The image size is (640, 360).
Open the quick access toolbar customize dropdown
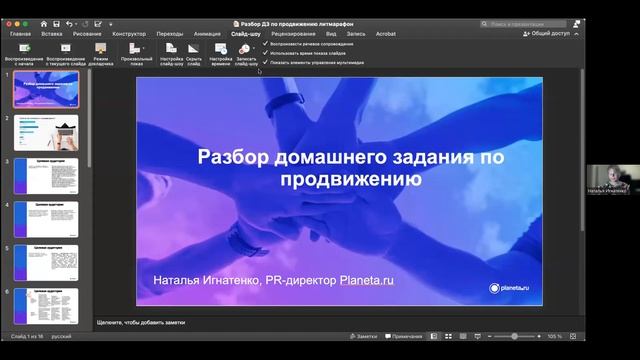coord(110,24)
